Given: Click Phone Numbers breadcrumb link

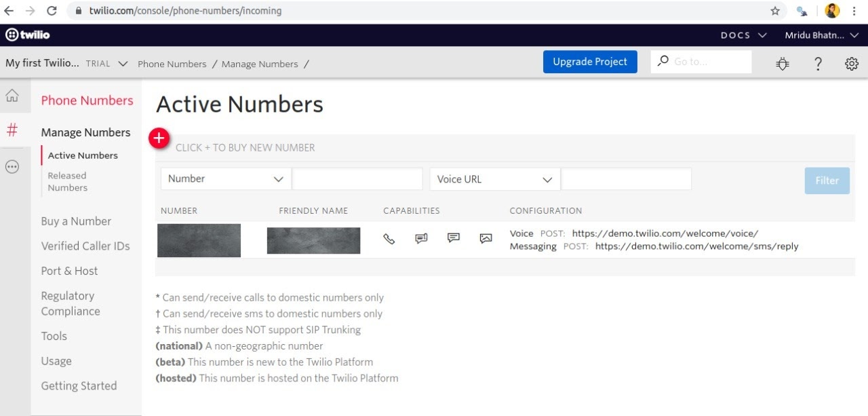Looking at the screenshot, I should 172,64.
